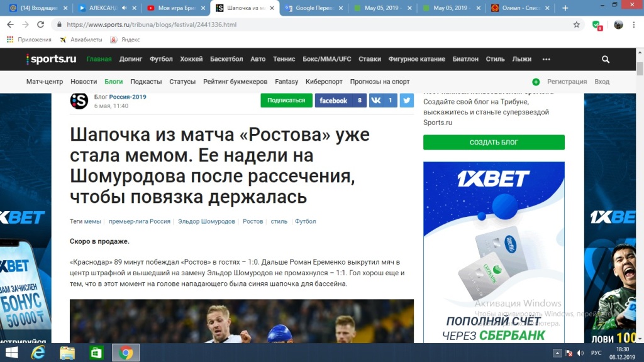Reload the page with the refresh icon

click(x=40, y=25)
